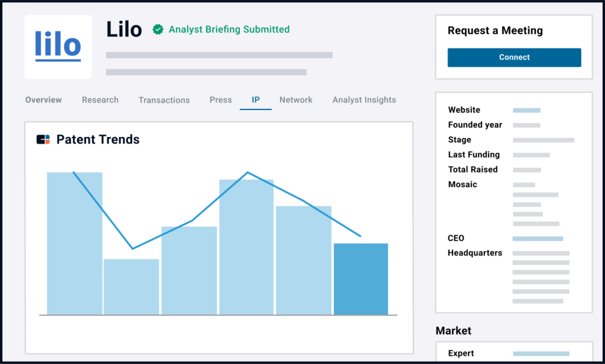Switch to the Research tab
This screenshot has height=364, width=605.
click(100, 100)
